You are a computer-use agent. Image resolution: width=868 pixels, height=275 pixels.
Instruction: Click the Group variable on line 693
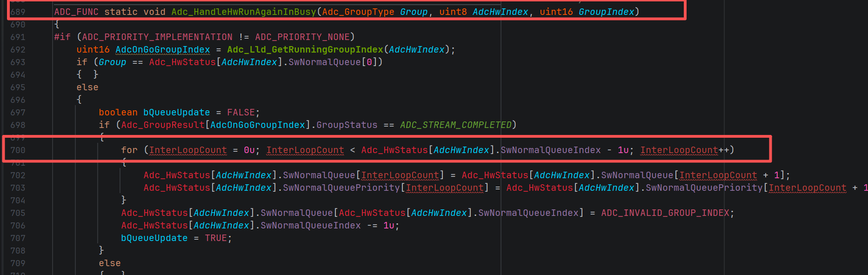(x=113, y=62)
